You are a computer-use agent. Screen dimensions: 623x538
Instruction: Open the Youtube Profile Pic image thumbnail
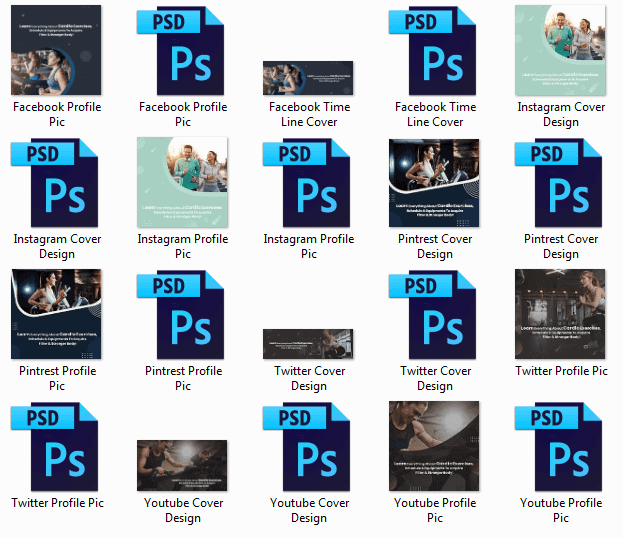click(435, 447)
